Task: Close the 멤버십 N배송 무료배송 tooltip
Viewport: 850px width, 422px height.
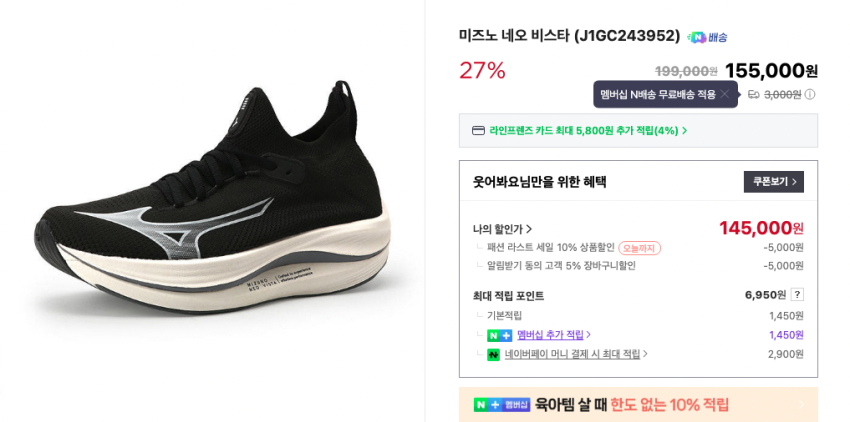Action: click(x=725, y=94)
